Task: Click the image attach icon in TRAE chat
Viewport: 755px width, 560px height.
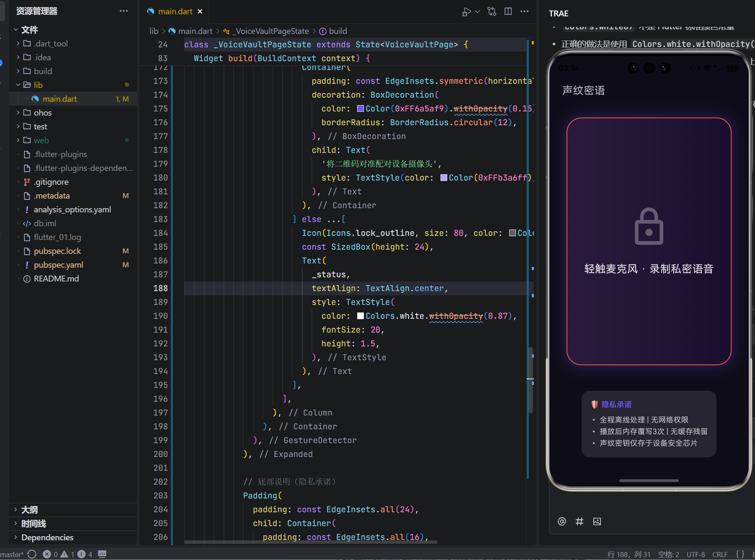Action: click(x=597, y=521)
